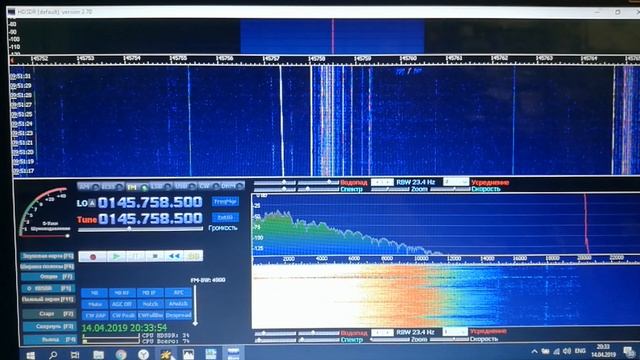
Task: Select CW demodulation mode
Action: (x=209, y=187)
